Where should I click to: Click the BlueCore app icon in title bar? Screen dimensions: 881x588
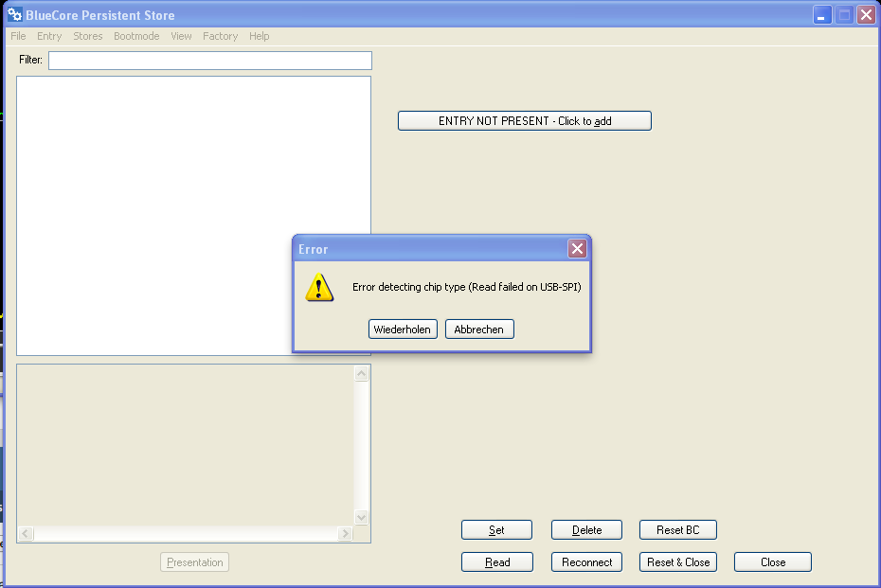tap(14, 15)
